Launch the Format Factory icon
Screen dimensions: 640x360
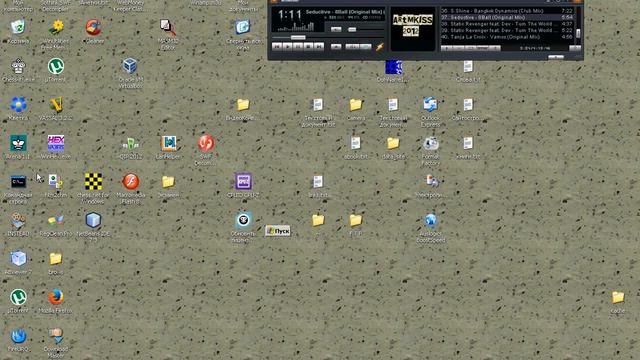point(430,143)
